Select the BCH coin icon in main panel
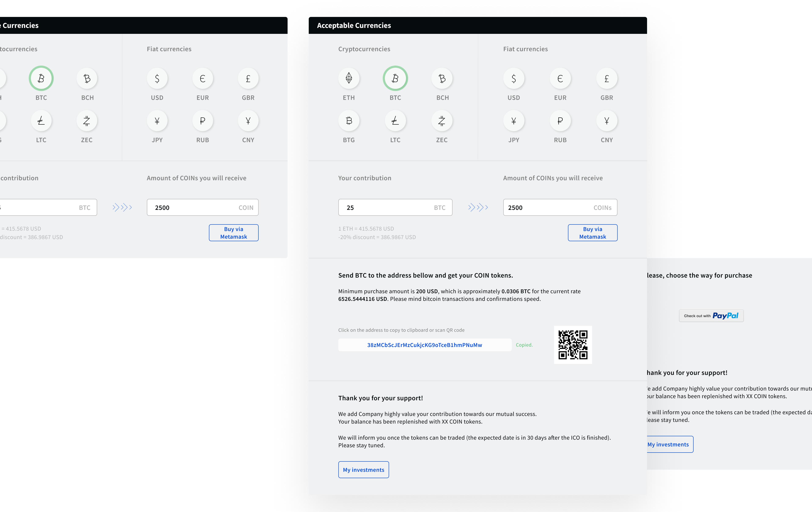The image size is (812, 512). [x=442, y=78]
